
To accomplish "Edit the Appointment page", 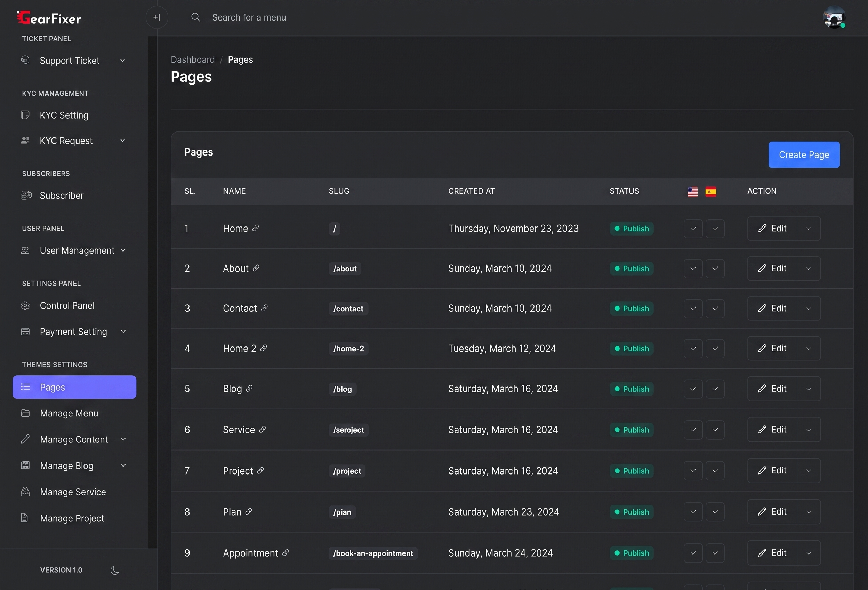I will pos(772,553).
